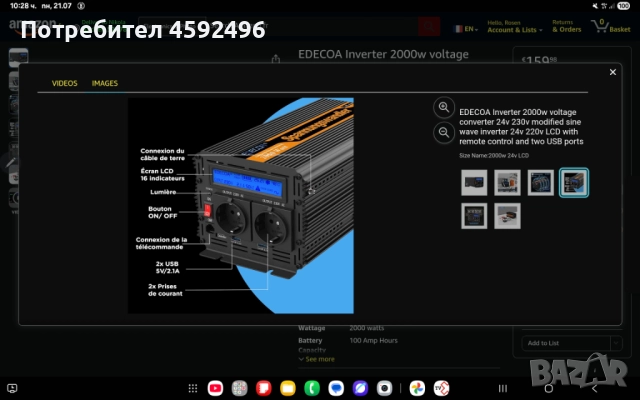Image resolution: width=640 pixels, height=400 pixels.
Task: Click the popup product description text
Action: click(521, 127)
